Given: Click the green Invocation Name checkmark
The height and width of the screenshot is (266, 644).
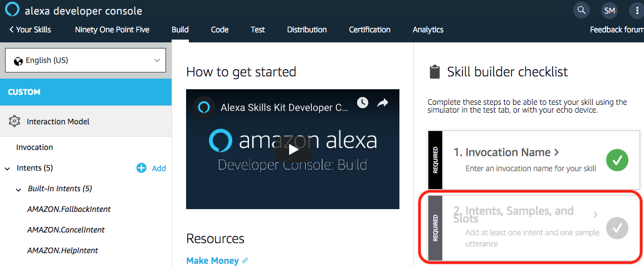Looking at the screenshot, I should [x=617, y=160].
